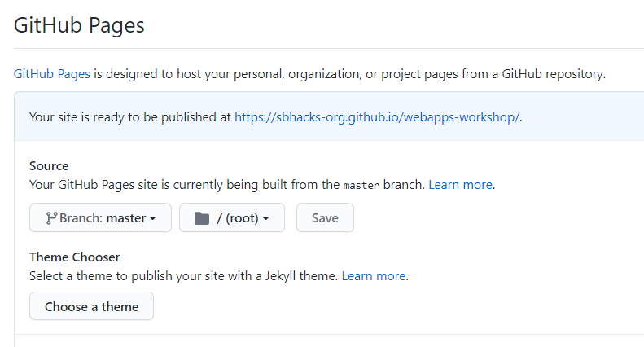
Task: Follow Learn more link about Jekyll themes
Action: 374,275
